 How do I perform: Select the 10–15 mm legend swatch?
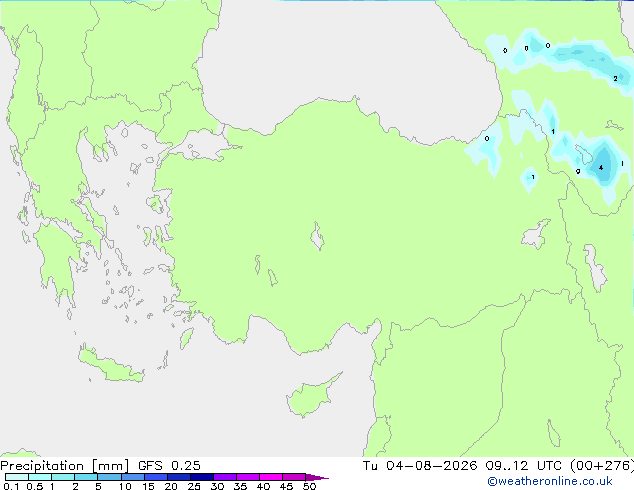[x=132, y=477]
